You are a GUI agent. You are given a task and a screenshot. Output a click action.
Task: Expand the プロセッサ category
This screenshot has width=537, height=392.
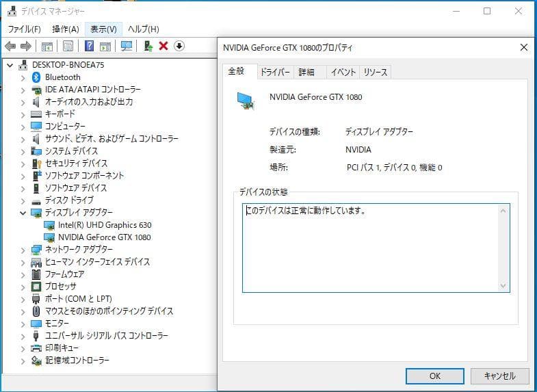click(x=23, y=287)
